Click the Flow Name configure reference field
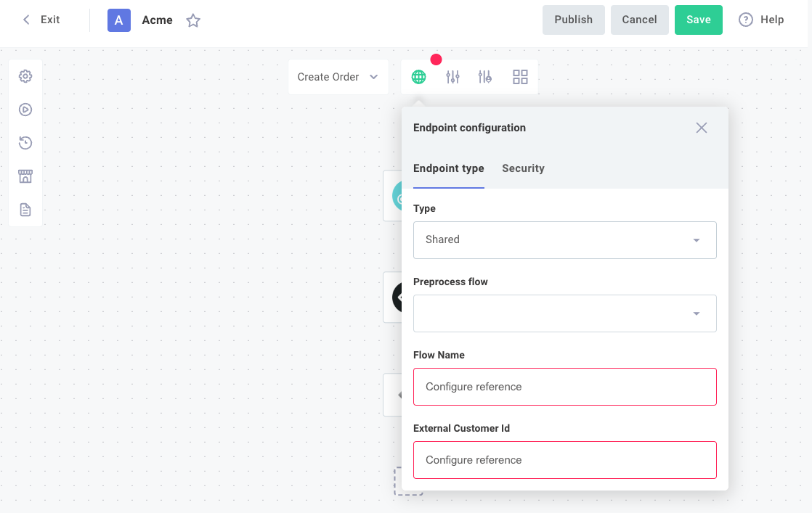The image size is (812, 513). click(x=564, y=386)
